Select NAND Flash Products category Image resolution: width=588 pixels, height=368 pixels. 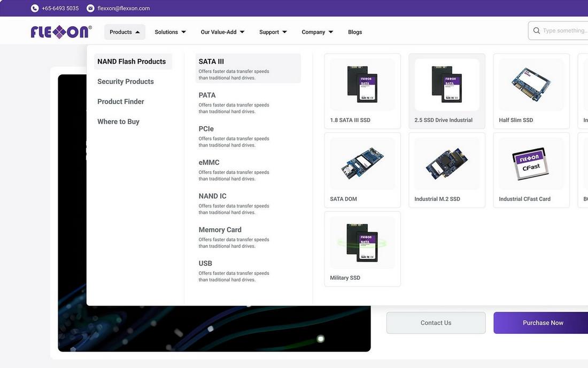pyautogui.click(x=133, y=62)
